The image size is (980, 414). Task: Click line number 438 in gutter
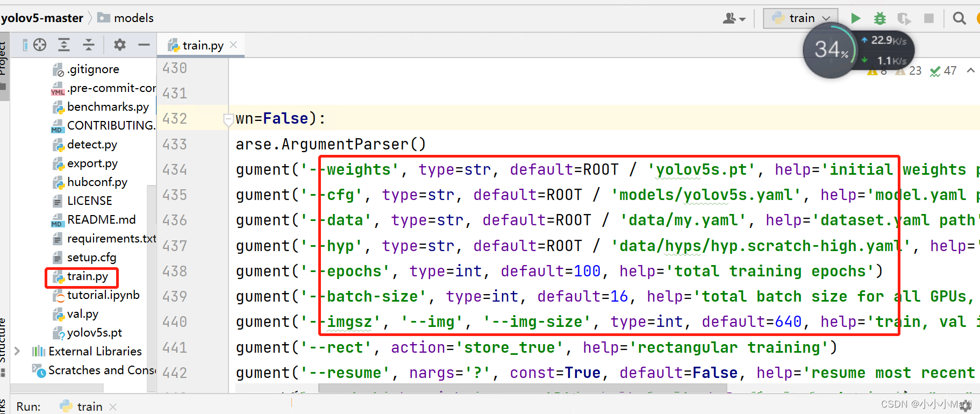(x=175, y=271)
